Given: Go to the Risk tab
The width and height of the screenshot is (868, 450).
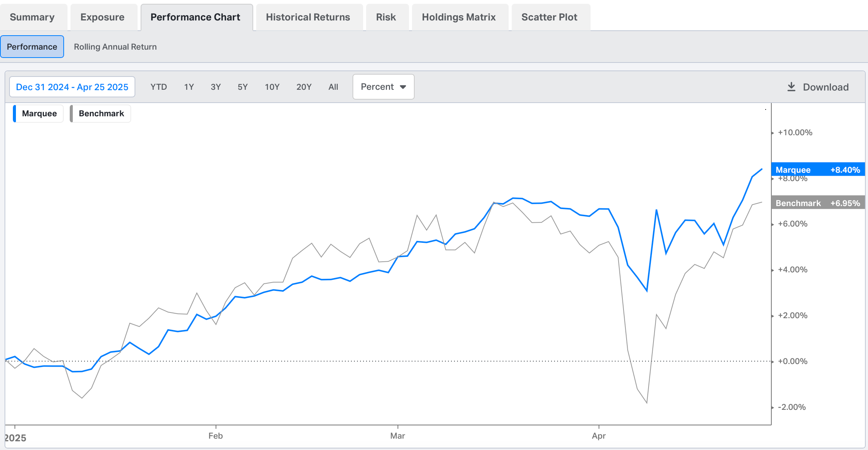Looking at the screenshot, I should [386, 17].
